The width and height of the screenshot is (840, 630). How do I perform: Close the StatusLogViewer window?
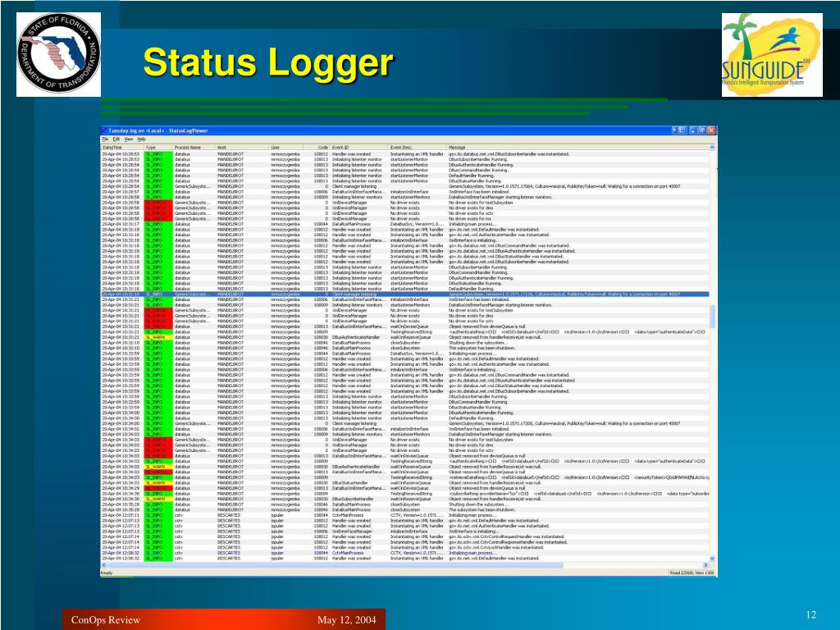711,130
